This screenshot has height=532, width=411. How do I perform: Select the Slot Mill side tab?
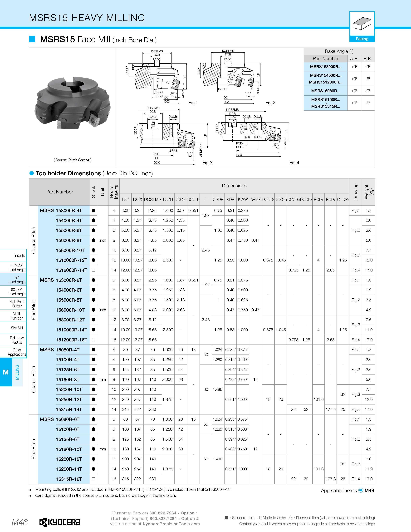click(x=13, y=328)
